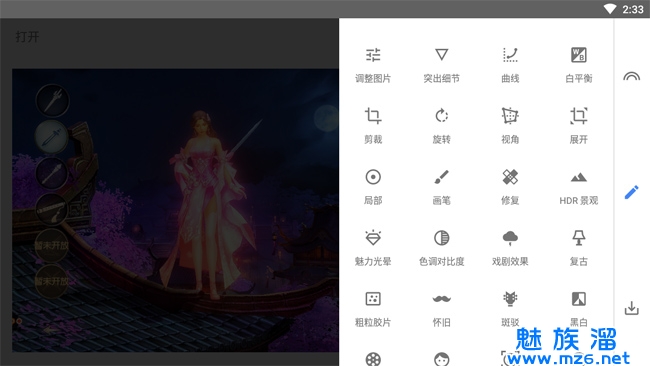Apply the 复古 vintage filter
This screenshot has width=650, height=366.
(x=579, y=248)
